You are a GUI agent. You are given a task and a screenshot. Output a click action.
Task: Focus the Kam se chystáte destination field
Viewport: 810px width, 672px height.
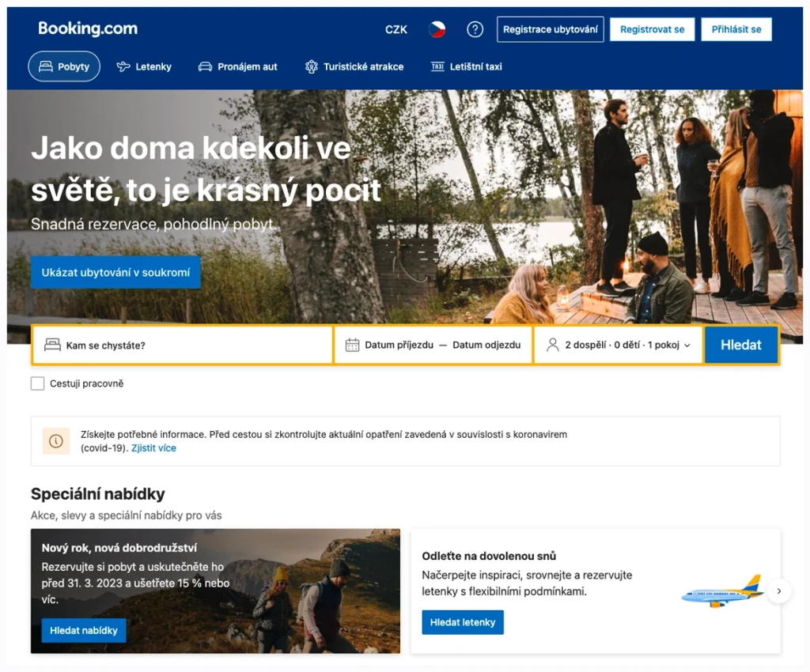point(183,345)
